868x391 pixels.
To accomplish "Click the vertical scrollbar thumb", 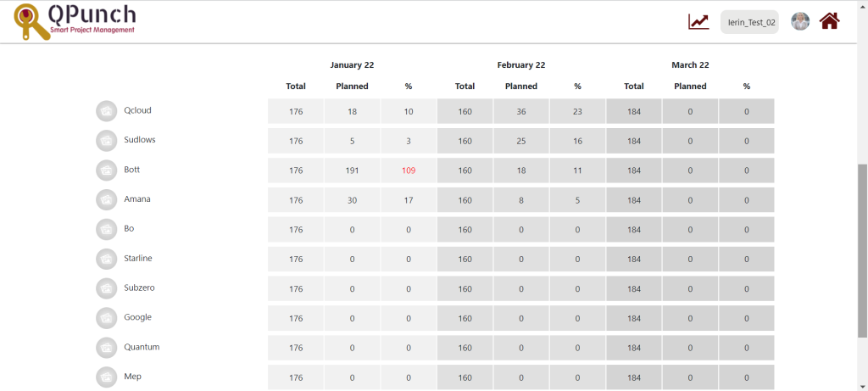I will coord(862,250).
